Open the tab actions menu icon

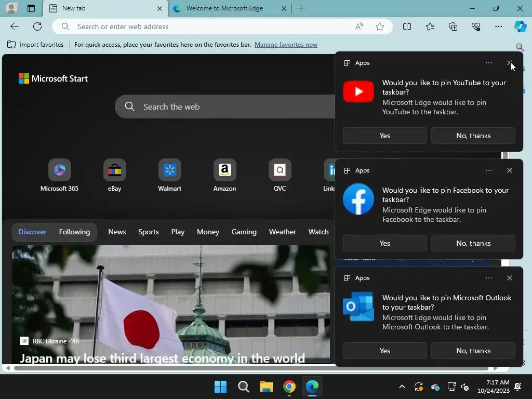tap(31, 8)
